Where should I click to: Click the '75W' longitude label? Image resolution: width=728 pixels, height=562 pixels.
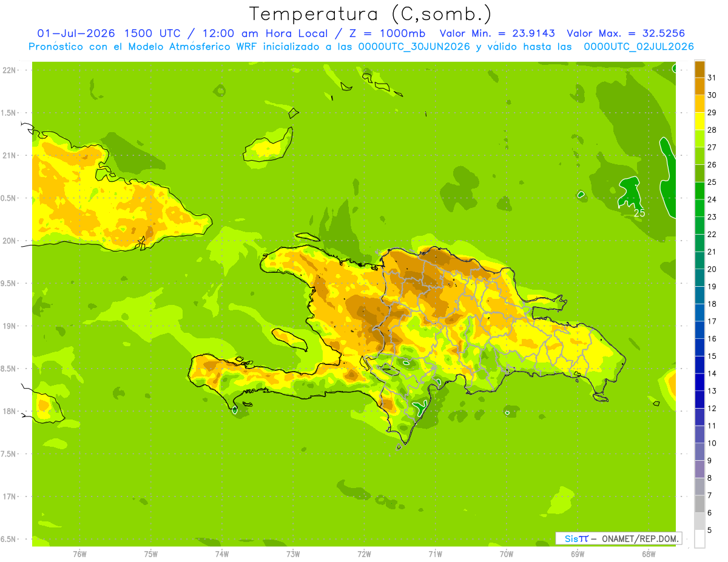click(151, 554)
